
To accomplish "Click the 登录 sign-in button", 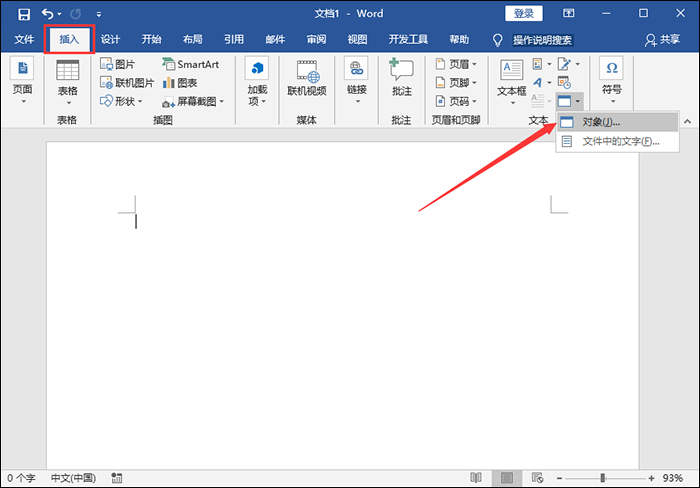I will [524, 13].
